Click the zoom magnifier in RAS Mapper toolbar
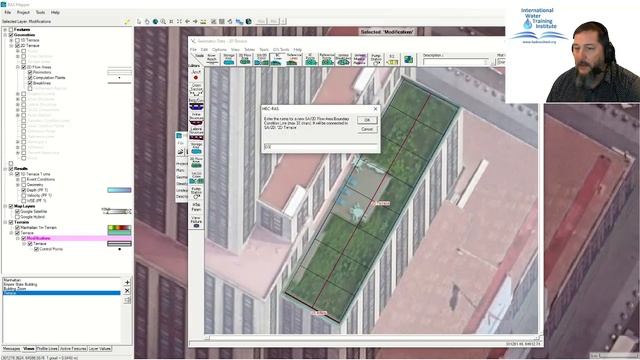This screenshot has width=640, height=360. coord(163,21)
